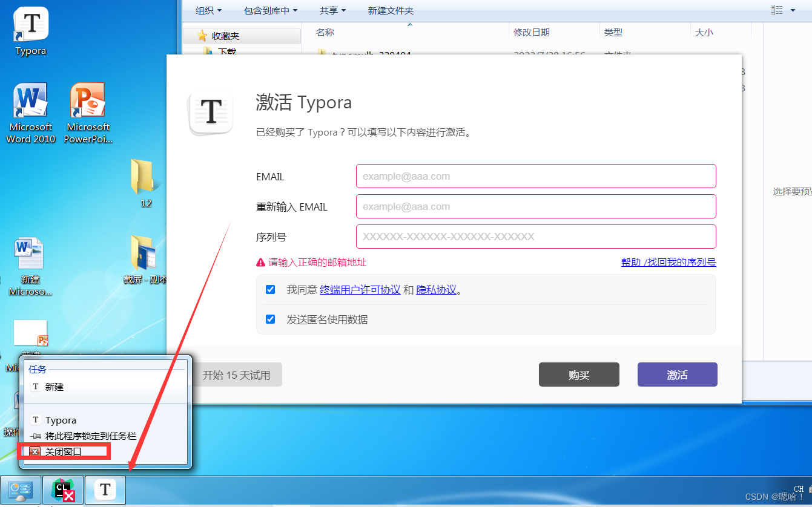
Task: Open the view options dropdown arrow
Action: click(x=793, y=10)
